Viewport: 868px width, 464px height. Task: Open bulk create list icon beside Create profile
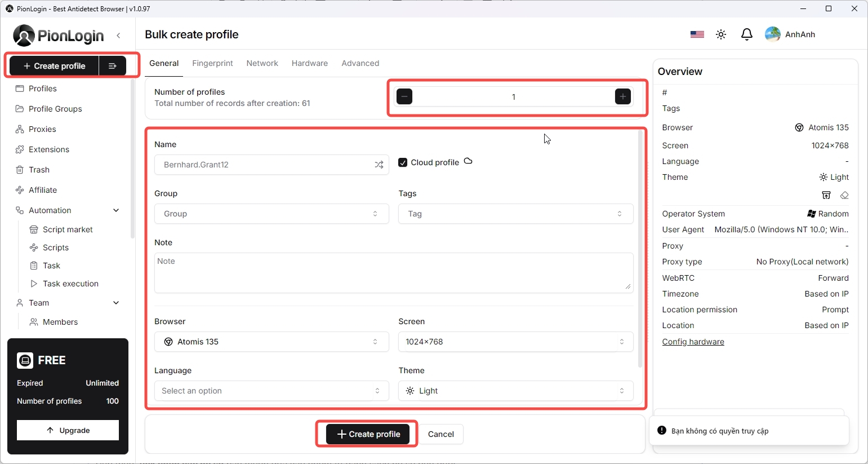coord(112,66)
